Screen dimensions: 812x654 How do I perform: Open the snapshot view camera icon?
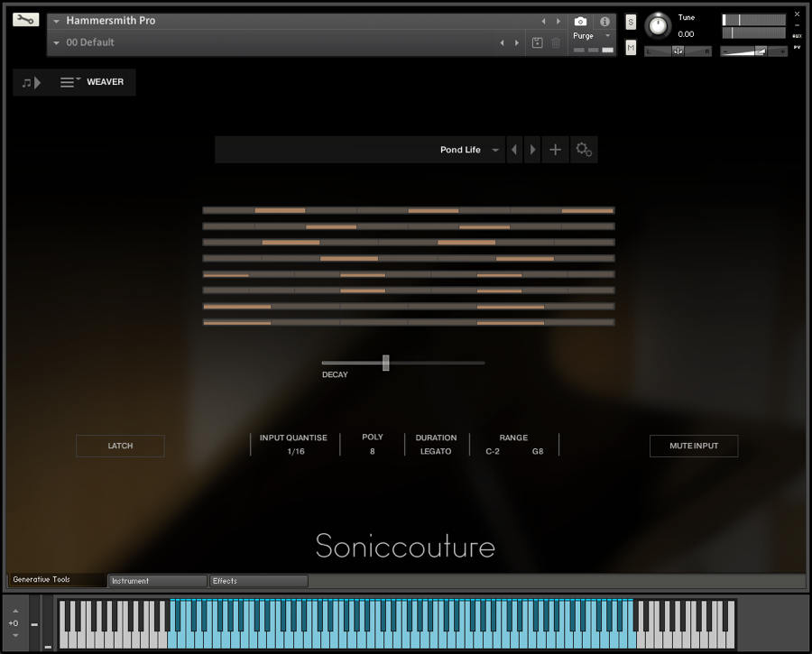(x=580, y=22)
